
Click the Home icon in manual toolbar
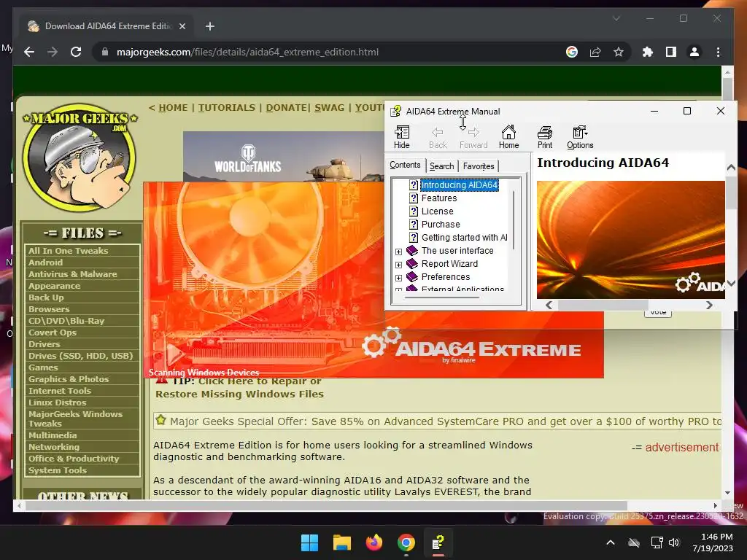click(508, 137)
